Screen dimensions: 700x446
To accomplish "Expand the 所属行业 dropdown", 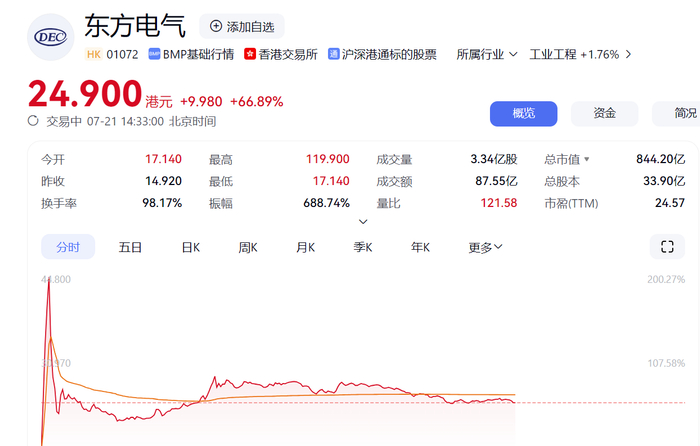I will 487,54.
